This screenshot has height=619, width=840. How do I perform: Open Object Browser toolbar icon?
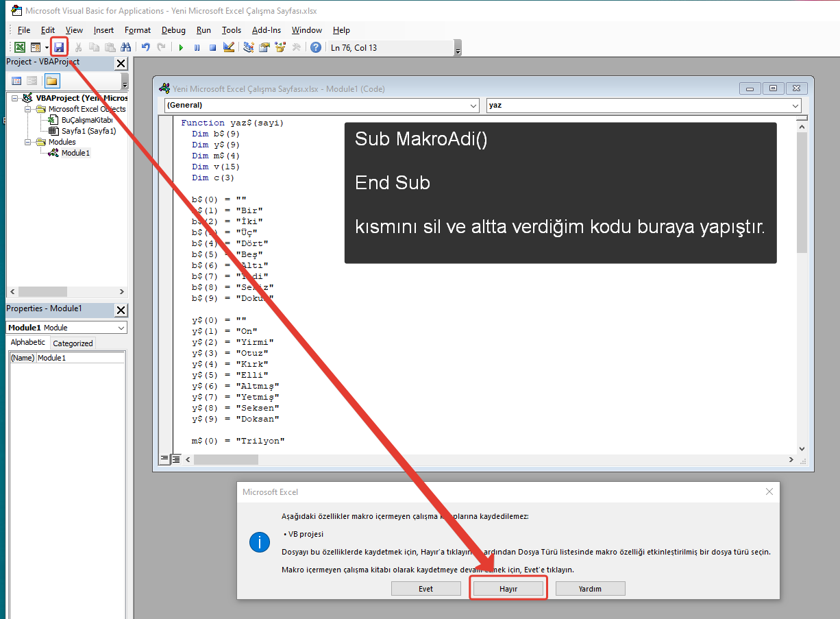coord(280,47)
